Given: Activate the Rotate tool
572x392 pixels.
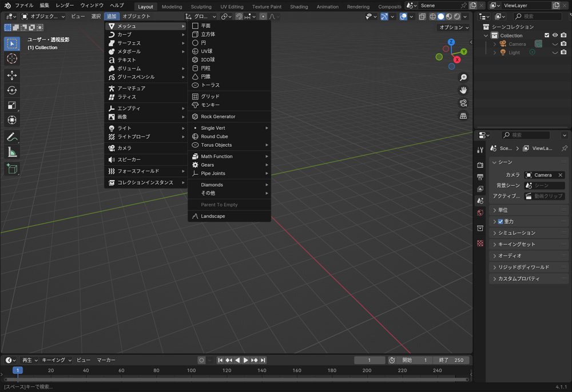Looking at the screenshot, I should point(12,90).
